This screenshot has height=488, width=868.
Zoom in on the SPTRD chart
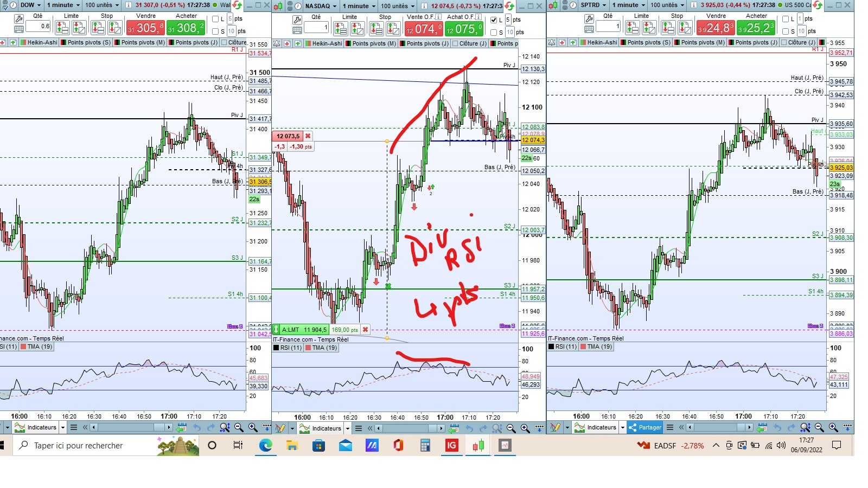click(833, 427)
